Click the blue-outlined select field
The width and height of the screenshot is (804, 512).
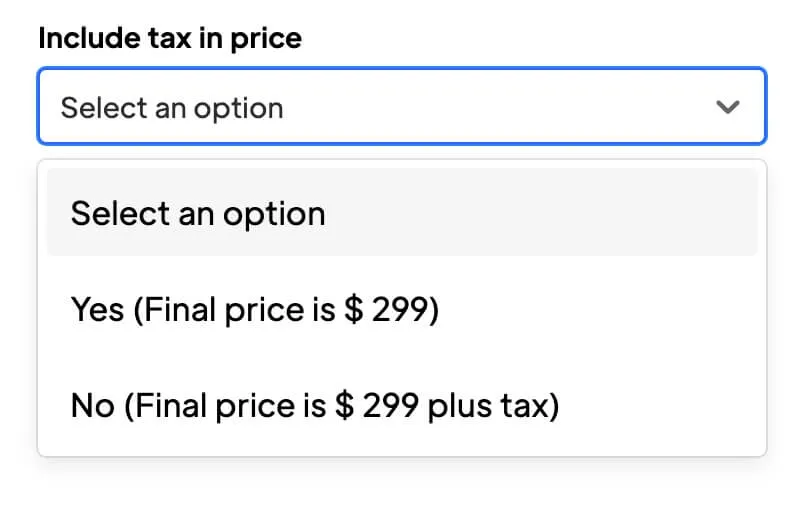401,107
